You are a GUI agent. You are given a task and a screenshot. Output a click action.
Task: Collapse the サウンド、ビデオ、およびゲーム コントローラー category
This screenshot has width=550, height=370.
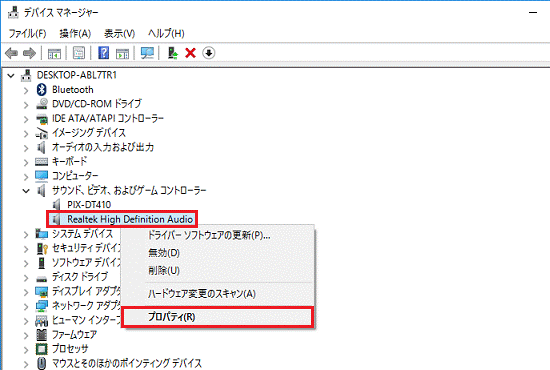click(x=26, y=191)
